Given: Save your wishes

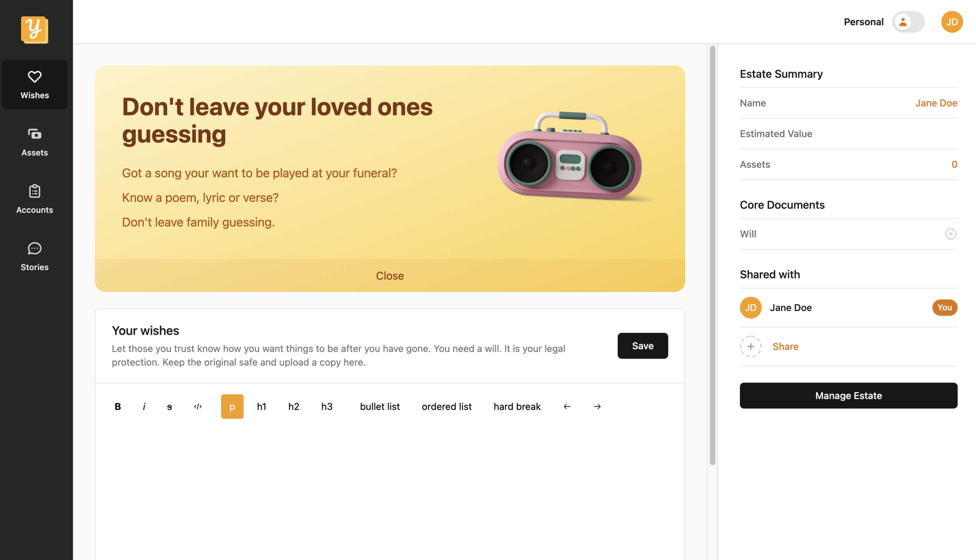Looking at the screenshot, I should pyautogui.click(x=643, y=346).
